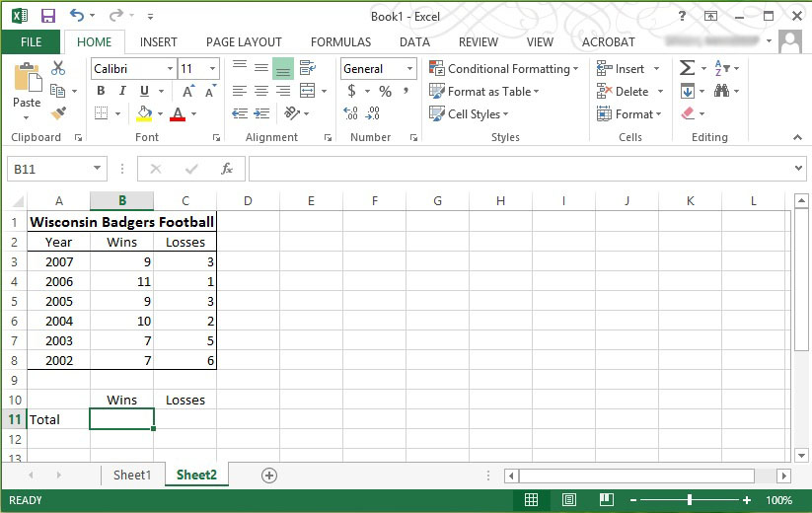
Task: Click the Clear eraser icon
Action: [688, 113]
